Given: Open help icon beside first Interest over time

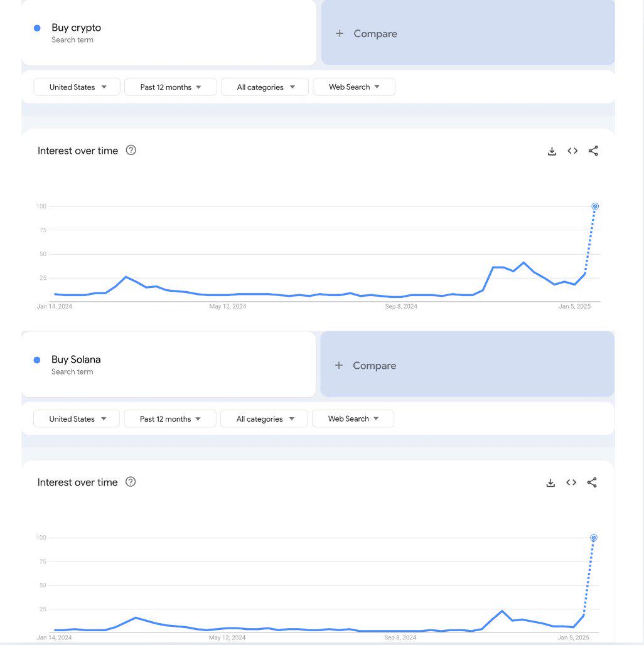Looking at the screenshot, I should pyautogui.click(x=131, y=150).
